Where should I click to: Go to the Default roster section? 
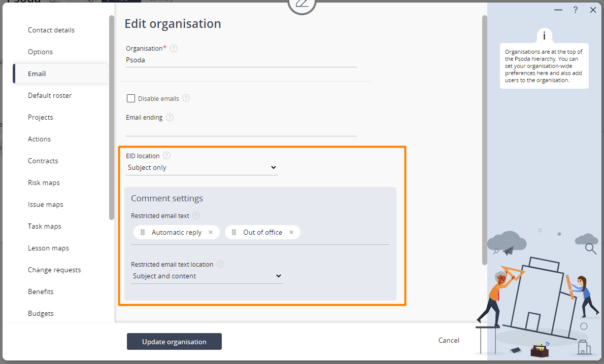click(x=50, y=95)
